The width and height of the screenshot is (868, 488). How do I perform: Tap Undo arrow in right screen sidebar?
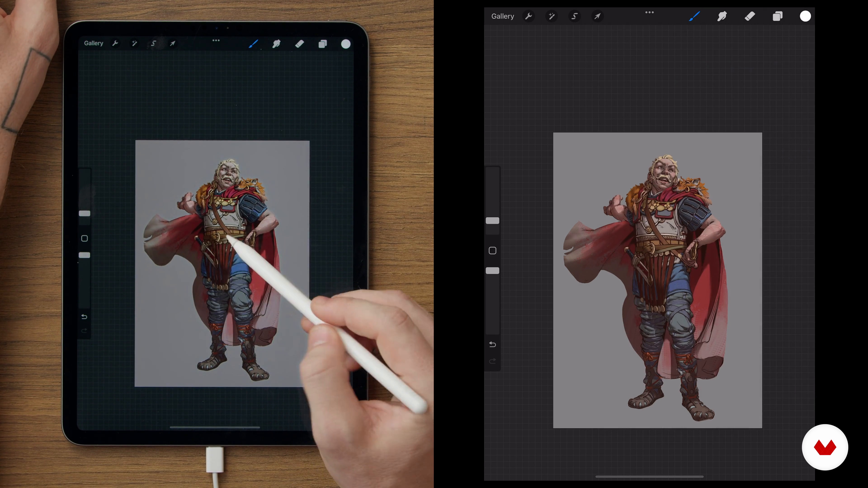coord(492,344)
